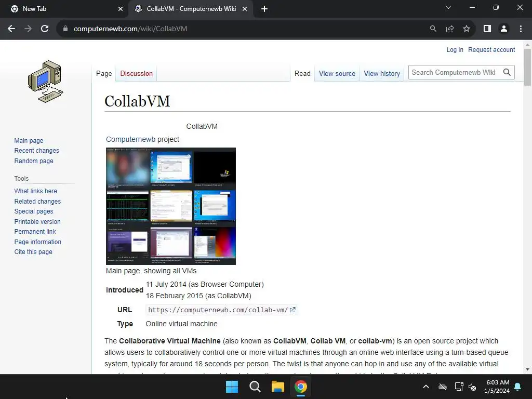Expand the tab search chevron
Screen dimensions: 532x399
448,7
